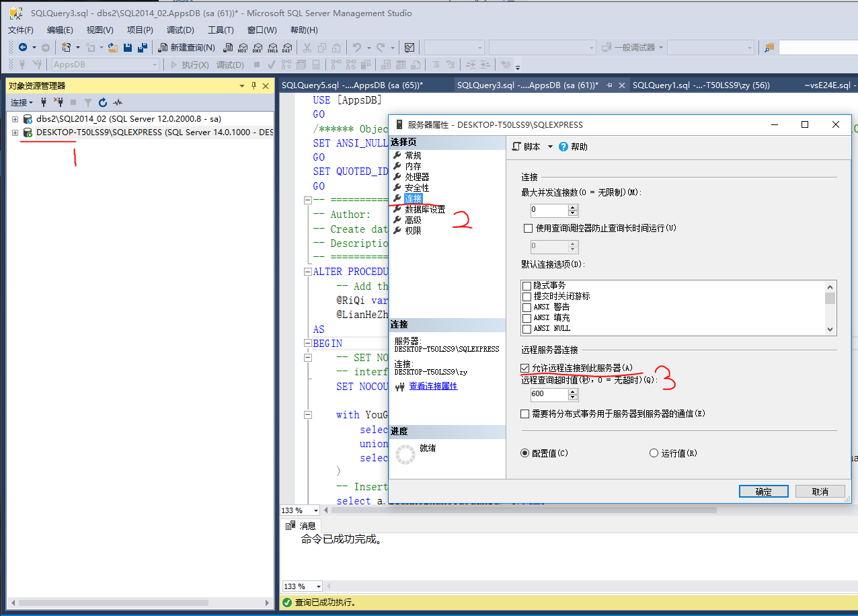The image size is (858, 616).
Task: Click the database engine query icon
Action: (228, 47)
